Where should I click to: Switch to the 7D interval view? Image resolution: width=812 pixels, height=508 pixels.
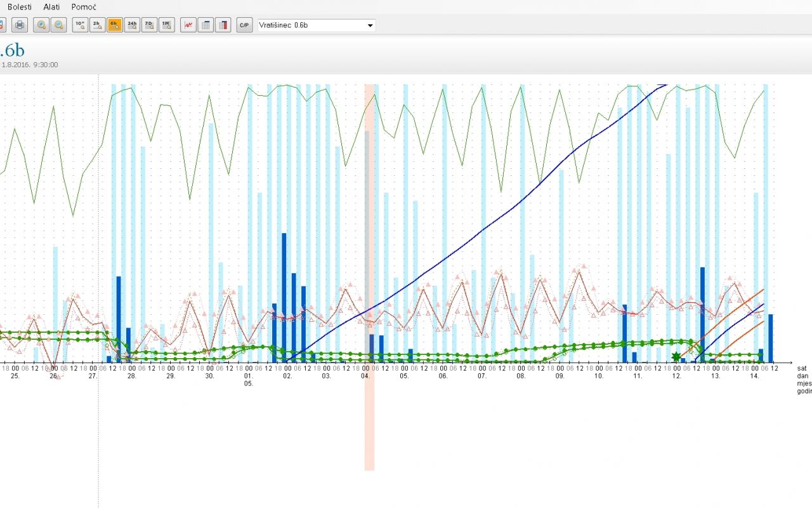[x=149, y=25]
